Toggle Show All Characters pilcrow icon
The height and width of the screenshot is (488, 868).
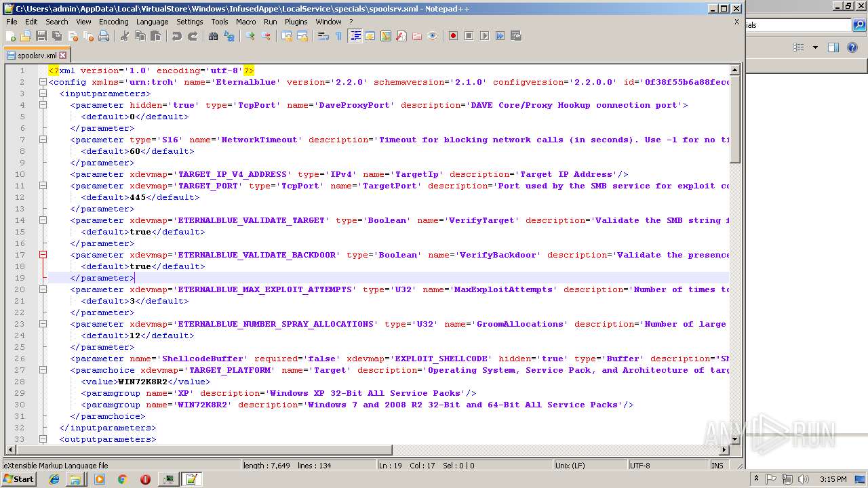(339, 36)
